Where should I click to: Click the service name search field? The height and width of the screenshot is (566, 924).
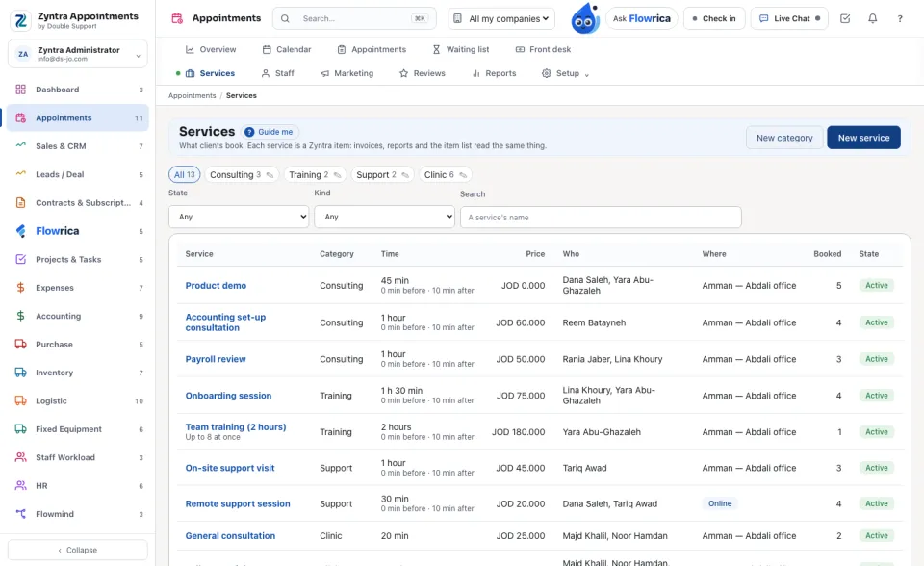(x=601, y=218)
